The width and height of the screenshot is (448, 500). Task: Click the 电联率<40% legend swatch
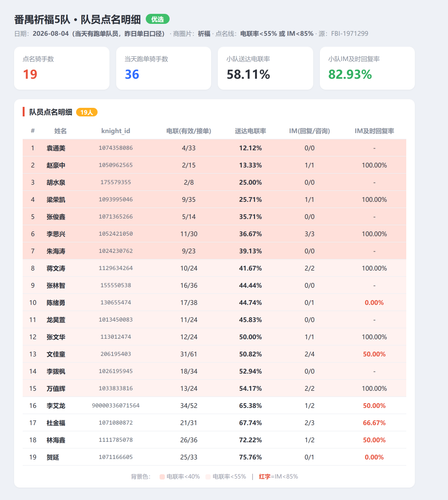[162, 477]
